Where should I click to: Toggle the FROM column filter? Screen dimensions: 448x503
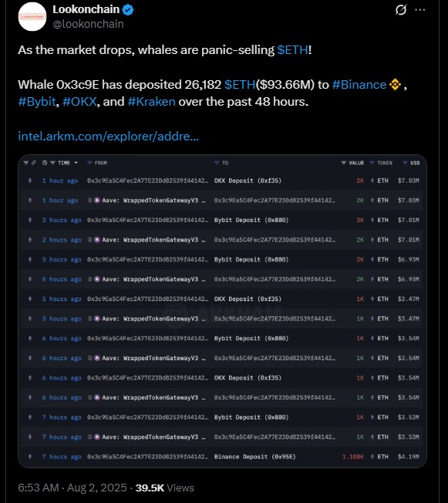(89, 163)
